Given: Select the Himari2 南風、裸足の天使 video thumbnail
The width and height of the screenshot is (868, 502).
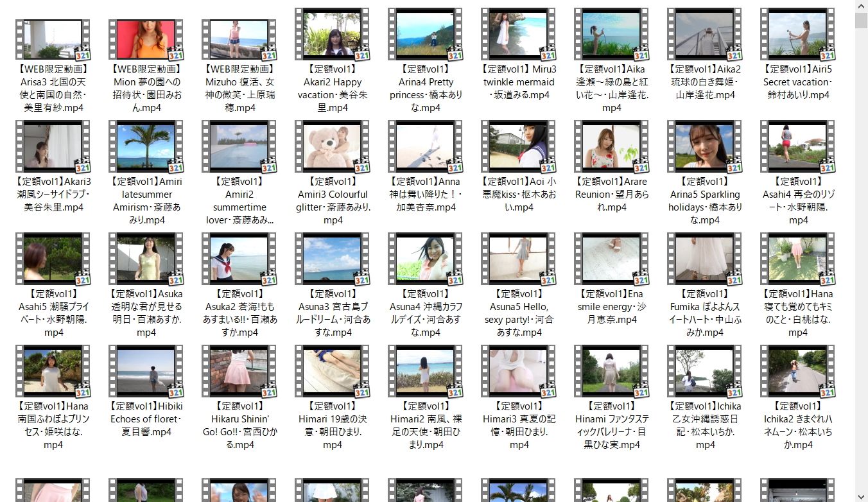Looking at the screenshot, I should 425,371.
